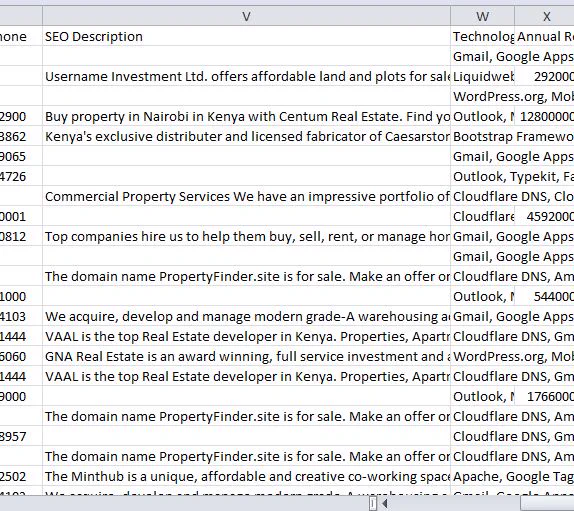This screenshot has width=574, height=511.
Task: Select column W header
Action: pyautogui.click(x=482, y=16)
